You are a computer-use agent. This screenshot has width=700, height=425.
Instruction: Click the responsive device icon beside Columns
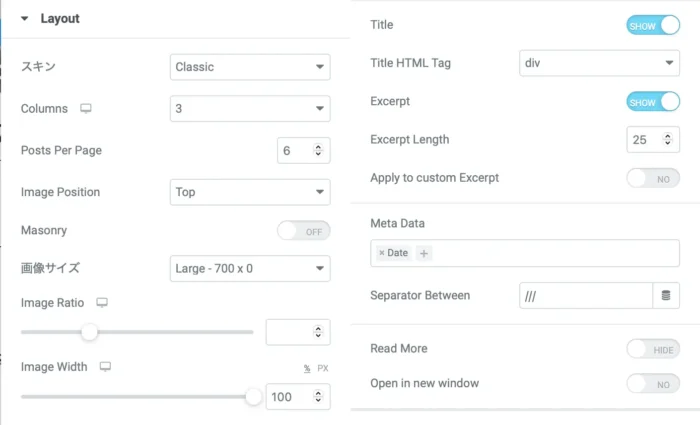[x=86, y=108]
